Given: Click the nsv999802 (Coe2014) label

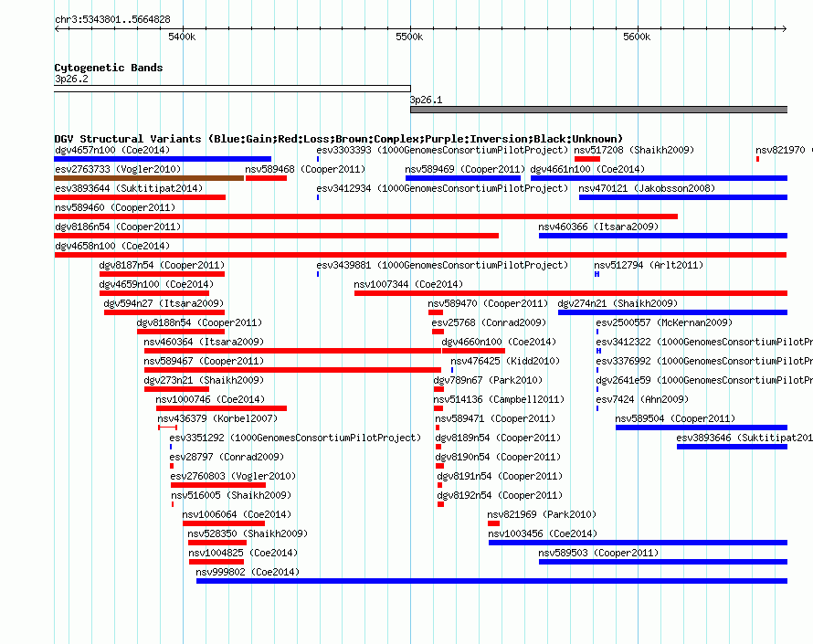Looking at the screenshot, I should (248, 573).
